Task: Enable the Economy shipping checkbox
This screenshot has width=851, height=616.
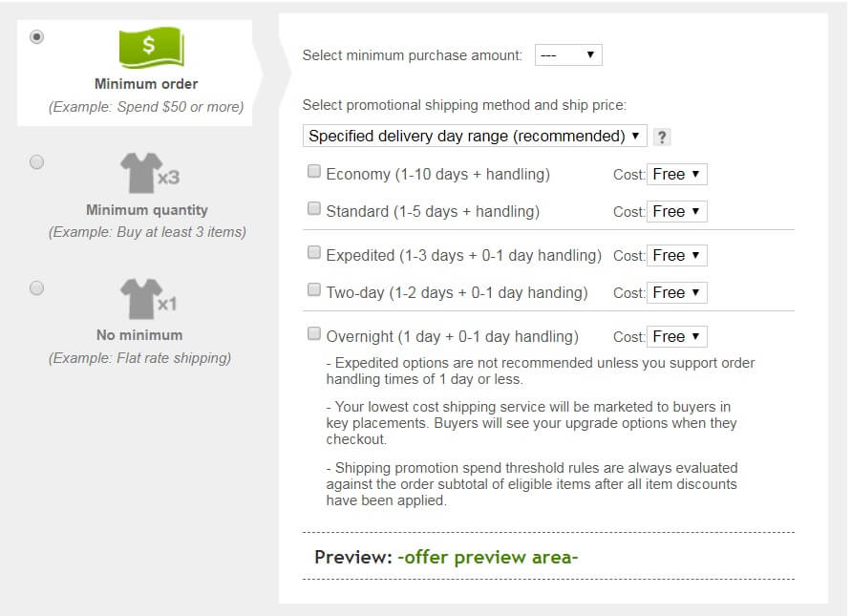Action: point(312,170)
